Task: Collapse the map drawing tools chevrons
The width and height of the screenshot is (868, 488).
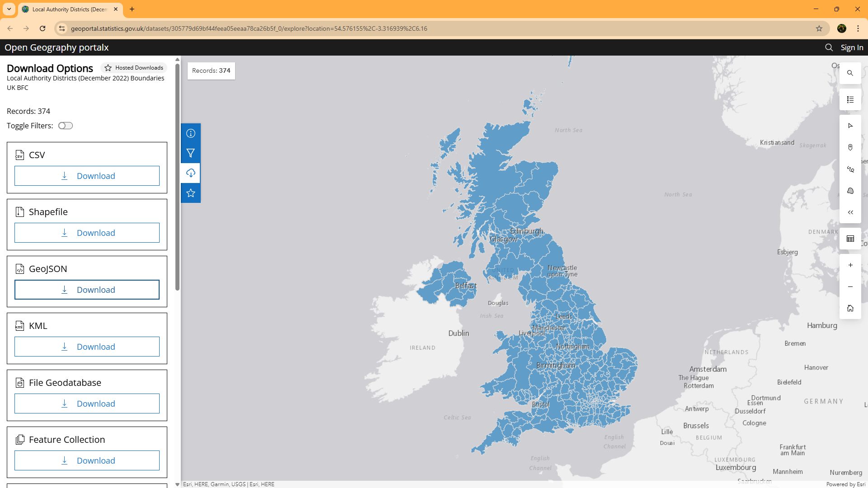Action: (x=850, y=212)
